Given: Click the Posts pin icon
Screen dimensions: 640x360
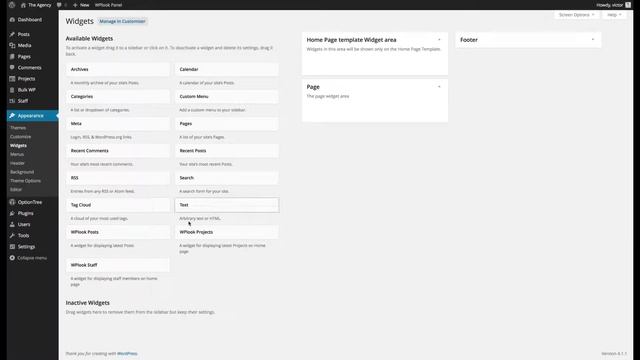Looking at the screenshot, I should coord(12,34).
